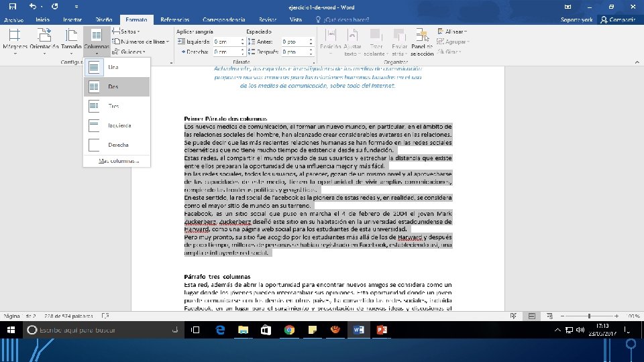
Task: Go to the Referencias tab
Action: coord(175,19)
